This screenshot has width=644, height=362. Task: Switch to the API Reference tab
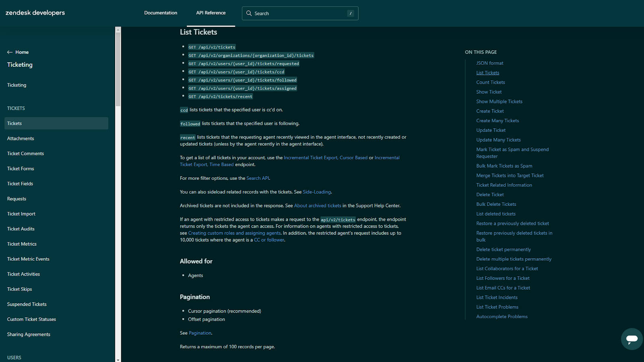(211, 13)
